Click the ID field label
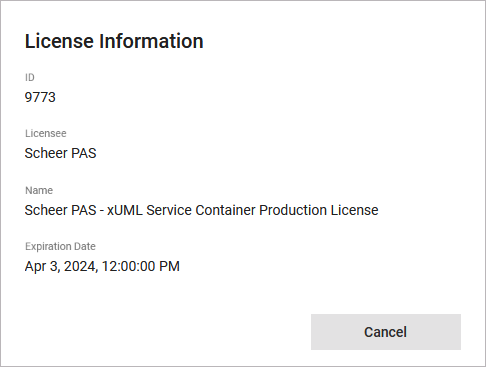Screen dimensions: 486x367 pos(30,77)
